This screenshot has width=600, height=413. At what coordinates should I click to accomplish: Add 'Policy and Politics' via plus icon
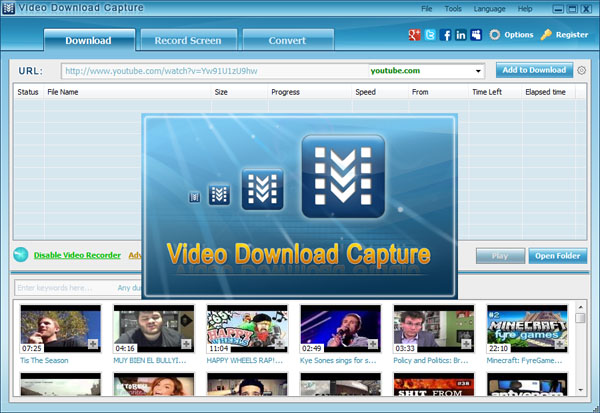click(466, 344)
